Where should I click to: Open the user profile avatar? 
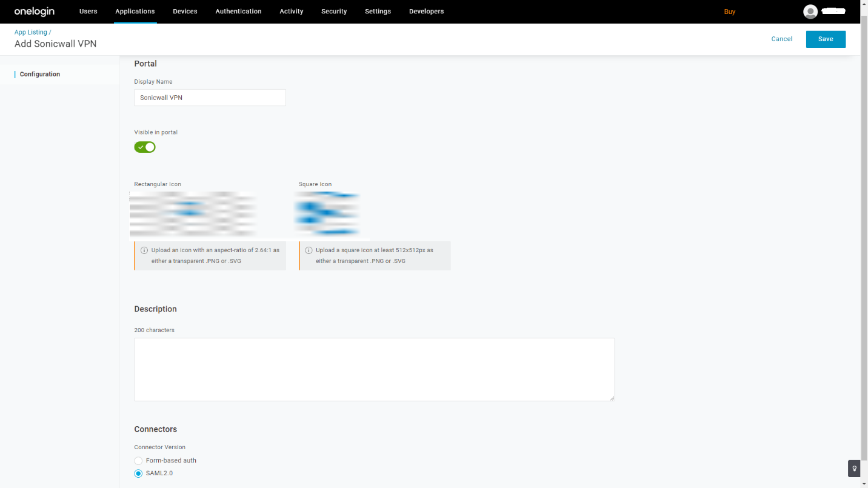coord(810,12)
